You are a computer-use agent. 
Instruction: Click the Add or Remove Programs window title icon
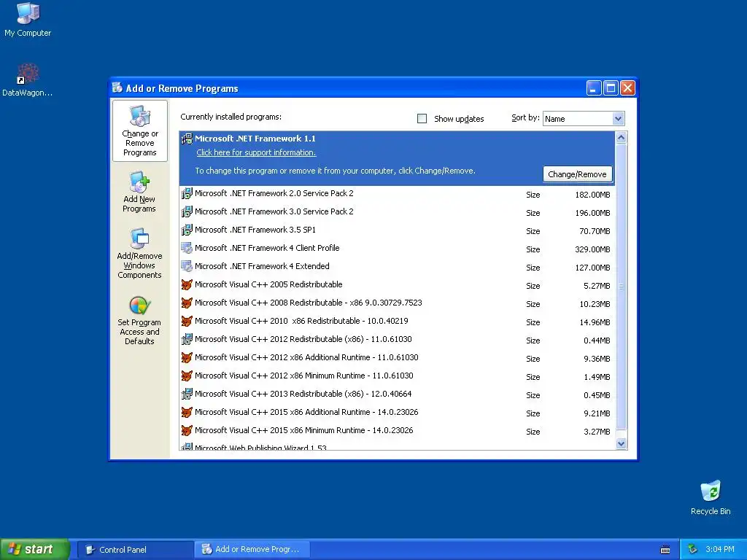pos(117,87)
